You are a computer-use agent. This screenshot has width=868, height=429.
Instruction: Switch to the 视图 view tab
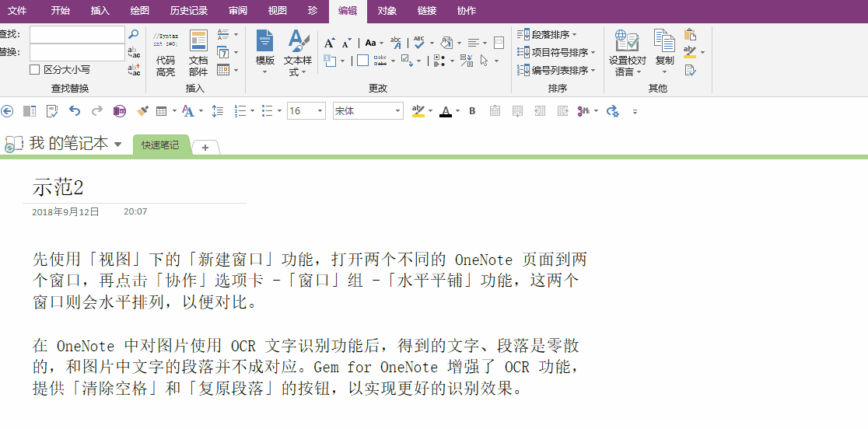point(278,11)
